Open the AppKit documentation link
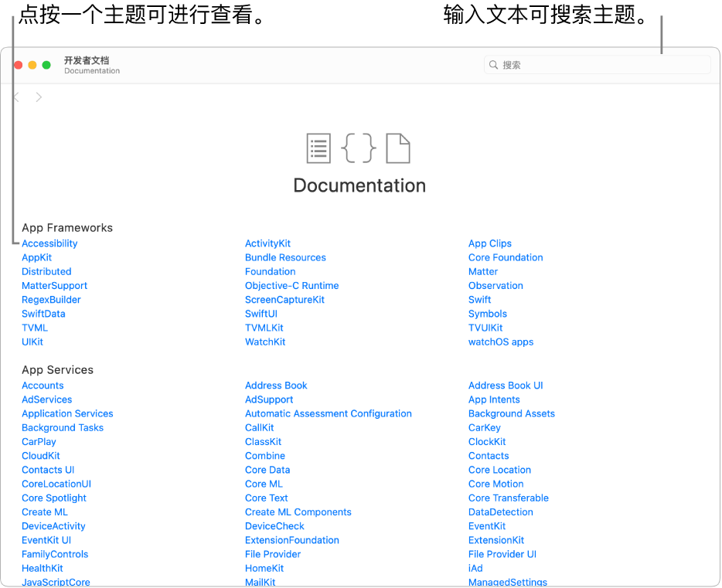The image size is (722, 588). pyautogui.click(x=37, y=257)
